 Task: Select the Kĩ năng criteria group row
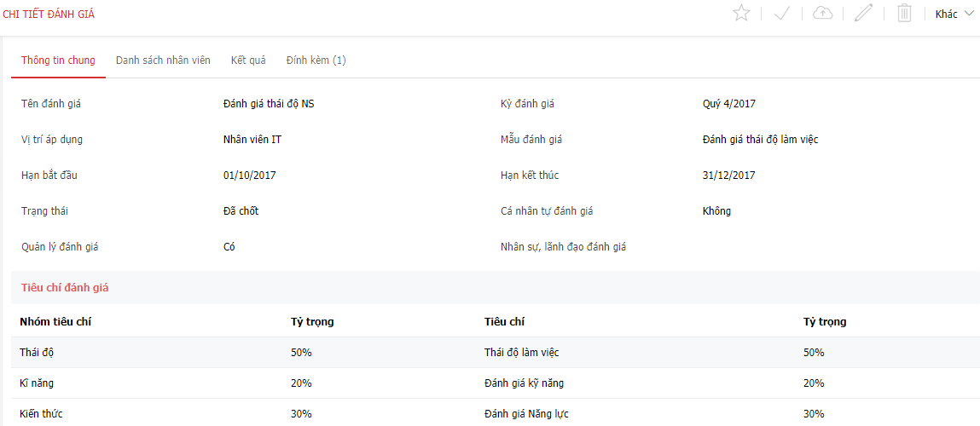37,383
